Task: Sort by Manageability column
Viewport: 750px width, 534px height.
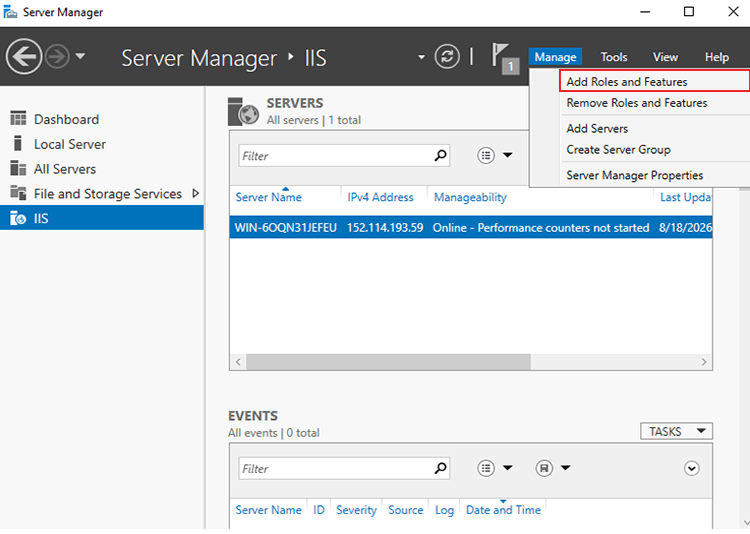Action: click(470, 197)
